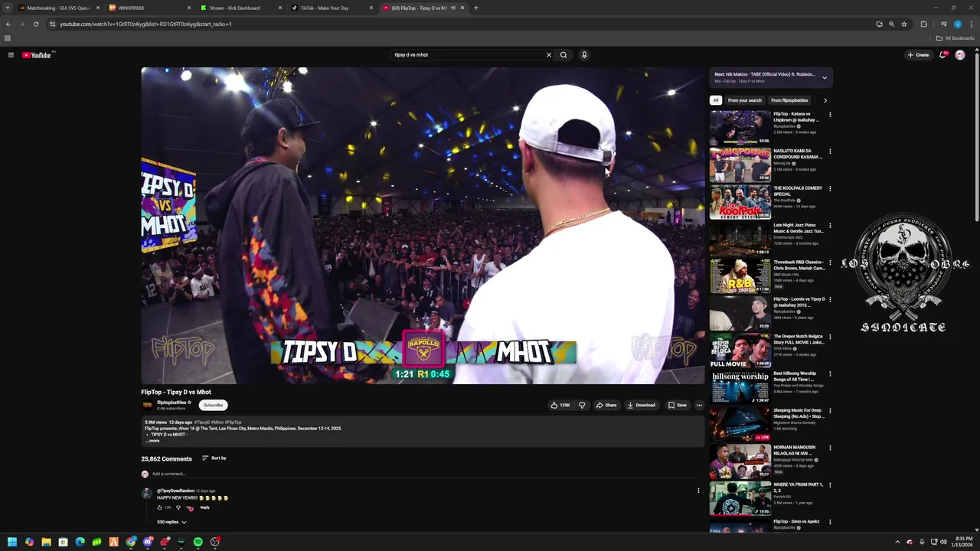
Task: Open a new browser tab
Action: [x=476, y=8]
